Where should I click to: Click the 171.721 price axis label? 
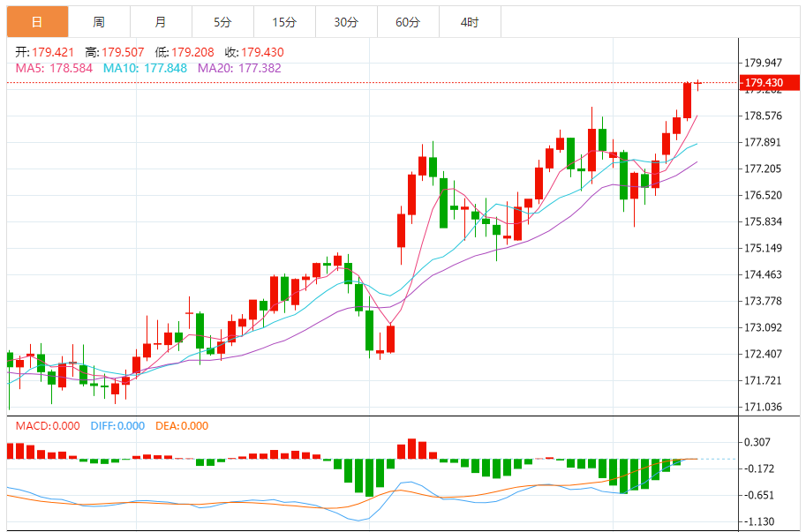(764, 380)
